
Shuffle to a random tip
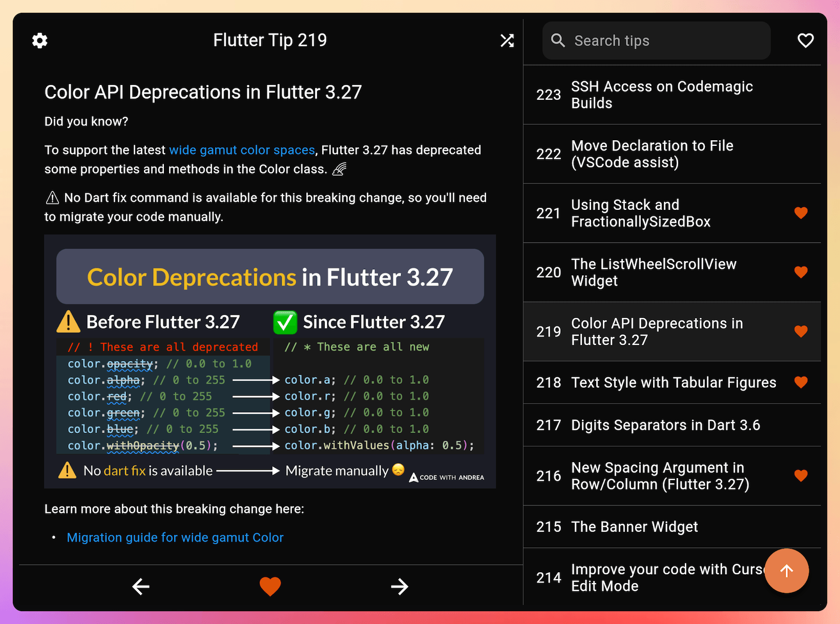tap(507, 40)
